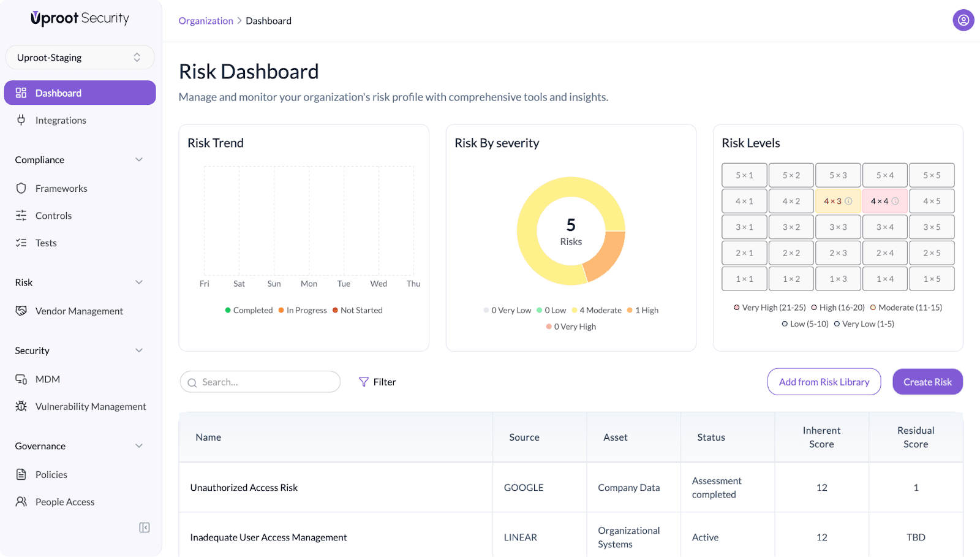Click the Vulnerability Management bug icon
The height and width of the screenshot is (557, 980).
21,406
